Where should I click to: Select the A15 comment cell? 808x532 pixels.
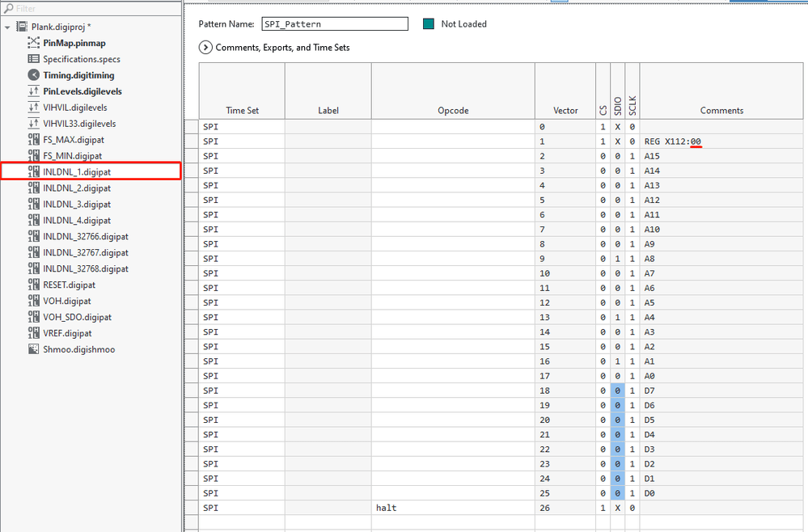pos(721,156)
